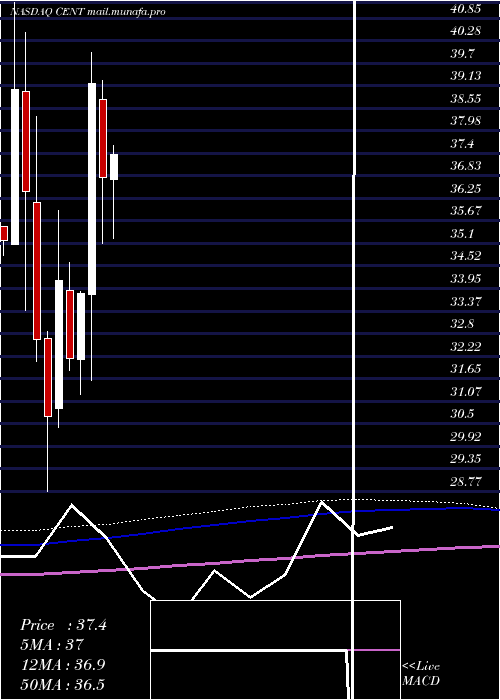Click the small red candle at chart's left edge
Image resolution: width=500 pixels, height=700 pixels.
coord(4,233)
